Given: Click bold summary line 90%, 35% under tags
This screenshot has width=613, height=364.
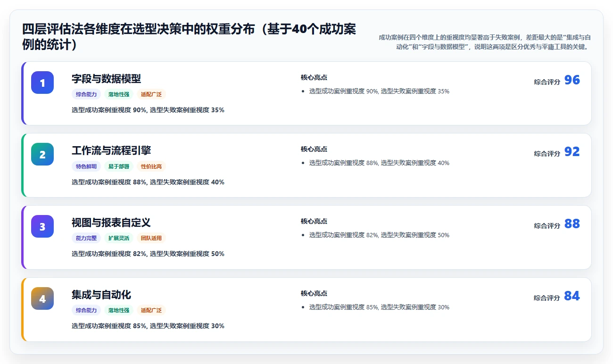Looking at the screenshot, I should pos(148,110).
